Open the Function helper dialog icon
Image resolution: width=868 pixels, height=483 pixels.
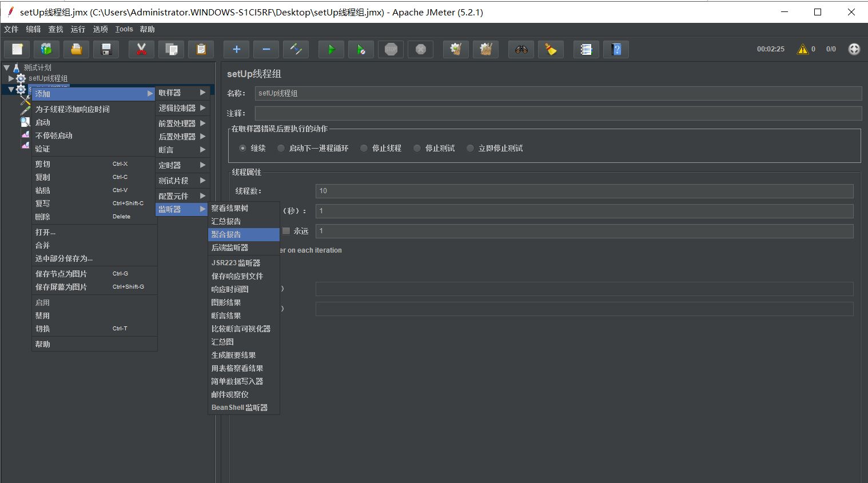[586, 49]
